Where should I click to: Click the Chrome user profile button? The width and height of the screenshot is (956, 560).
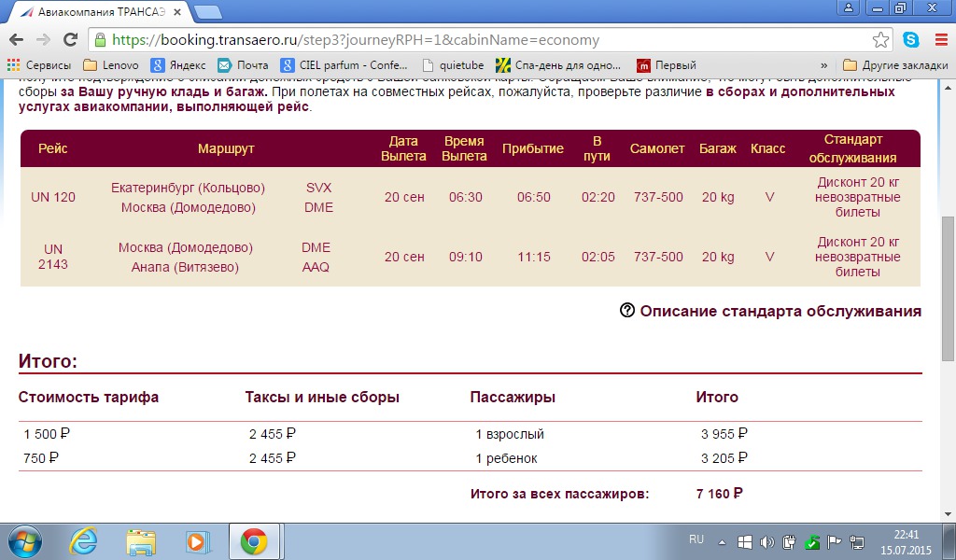848,7
